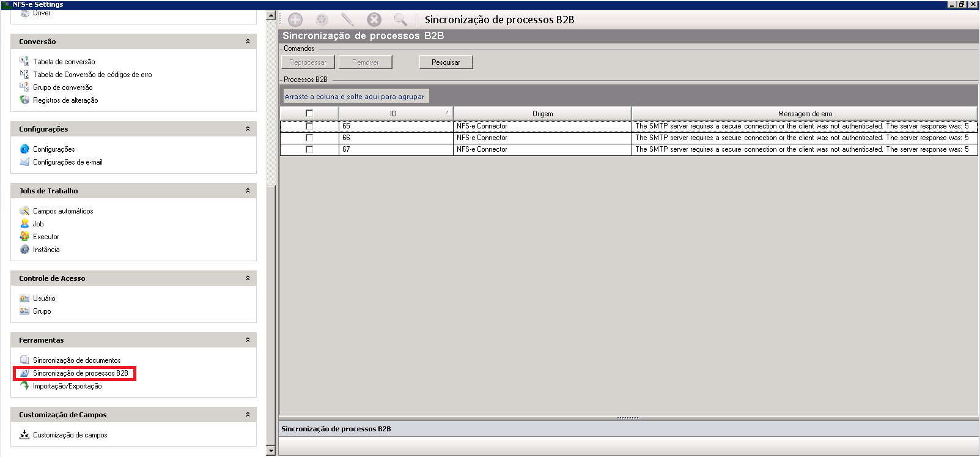Image resolution: width=980 pixels, height=457 pixels.
Task: Minimize the NFS-e Settings window
Action: 952,4
